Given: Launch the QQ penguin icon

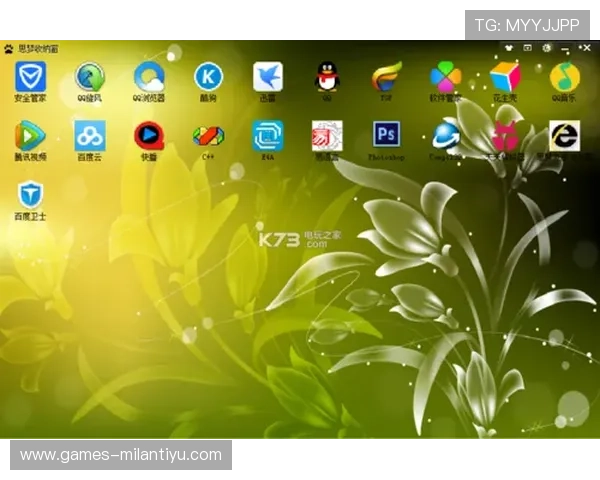Looking at the screenshot, I should (x=327, y=77).
